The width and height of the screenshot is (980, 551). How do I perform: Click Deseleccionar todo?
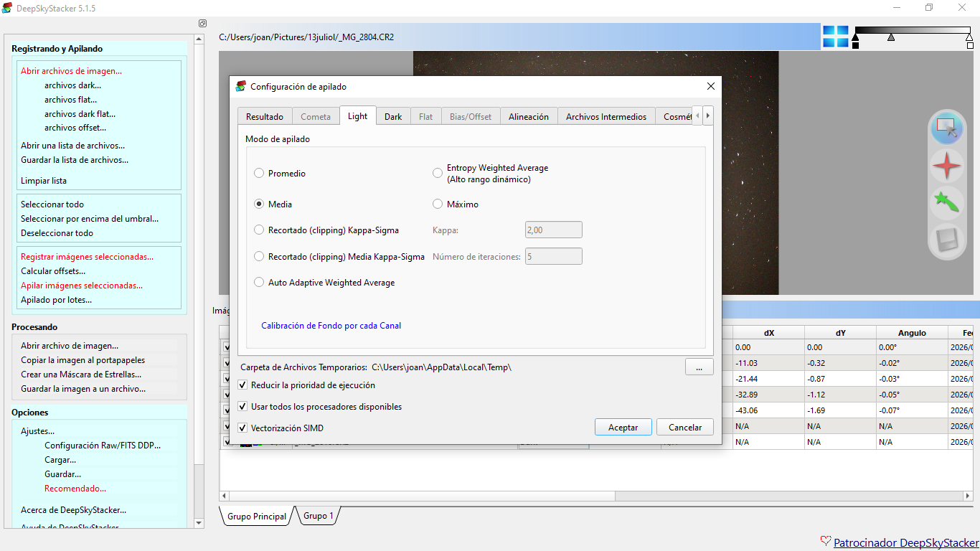click(x=57, y=233)
